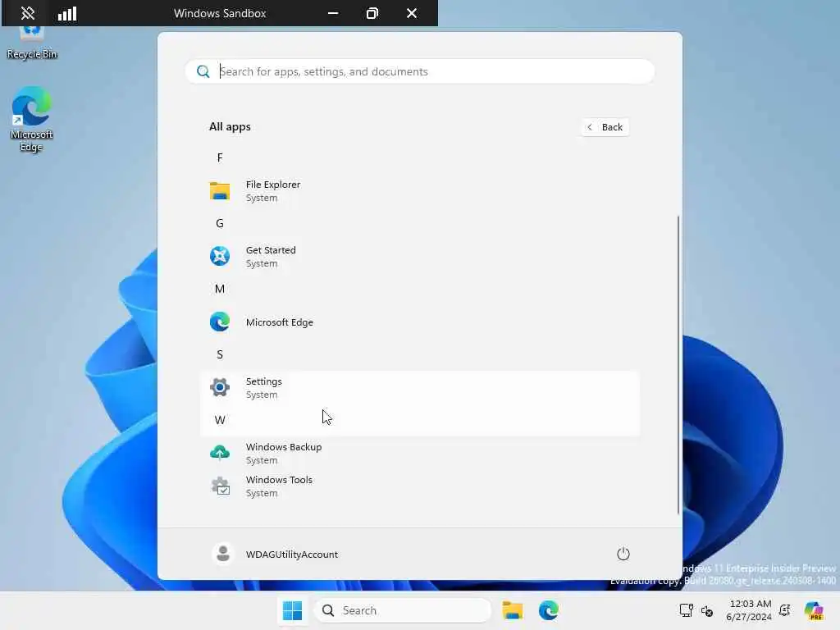840x630 pixels.
Task: Select the Recycle Bin desktop icon
Action: (x=32, y=43)
